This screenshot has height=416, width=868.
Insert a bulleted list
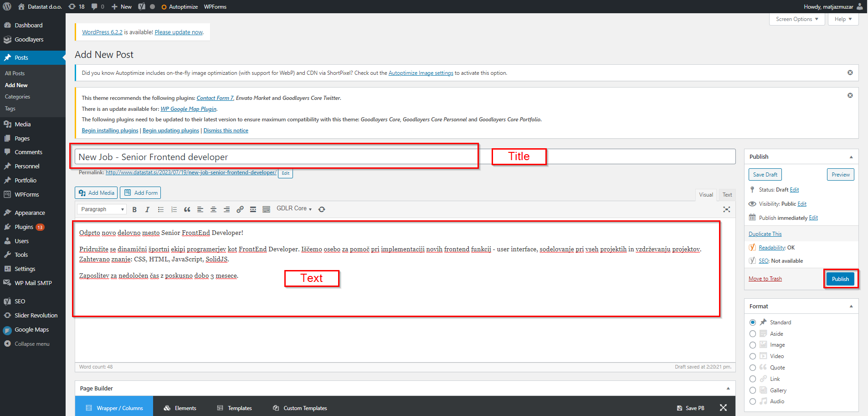[160, 209]
